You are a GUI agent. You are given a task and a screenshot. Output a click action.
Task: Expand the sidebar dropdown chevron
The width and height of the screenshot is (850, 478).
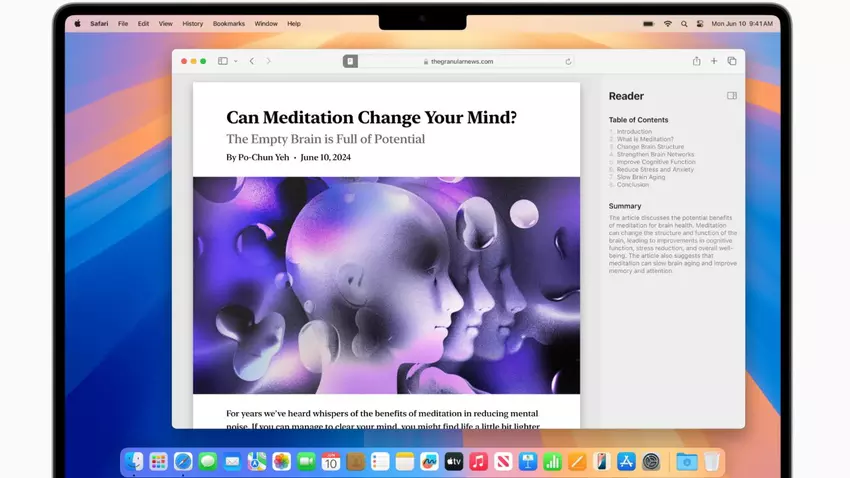click(235, 61)
